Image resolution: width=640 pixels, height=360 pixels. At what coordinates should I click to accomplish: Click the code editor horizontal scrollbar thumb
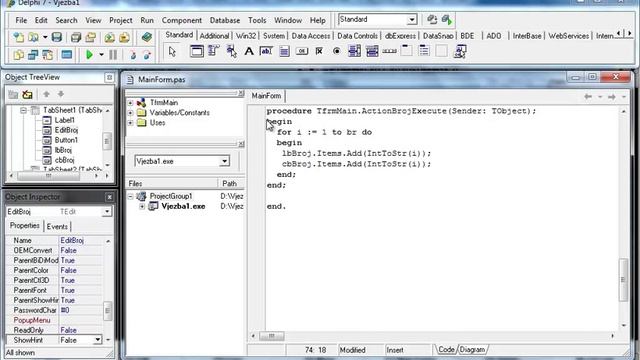(x=271, y=336)
